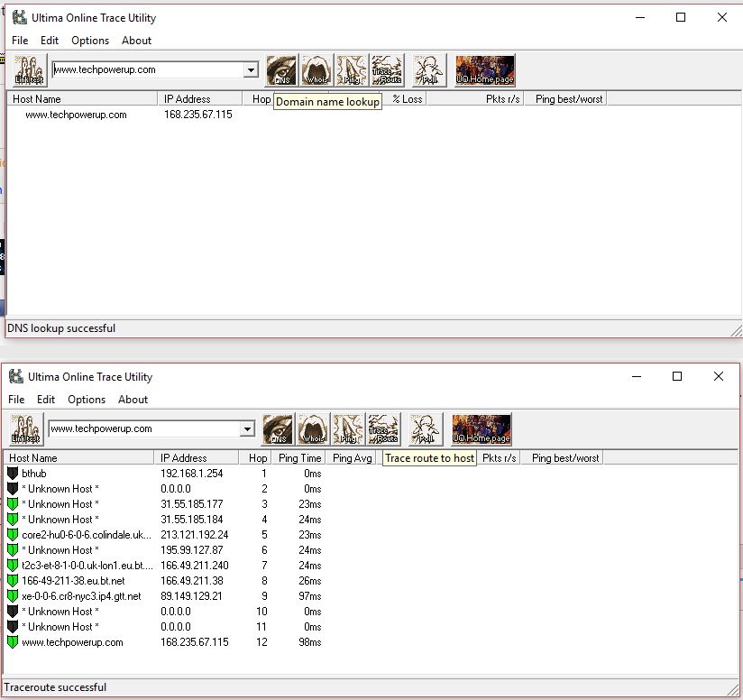This screenshot has height=700, width=743.
Task: Open File menu in bottom window
Action: point(16,400)
